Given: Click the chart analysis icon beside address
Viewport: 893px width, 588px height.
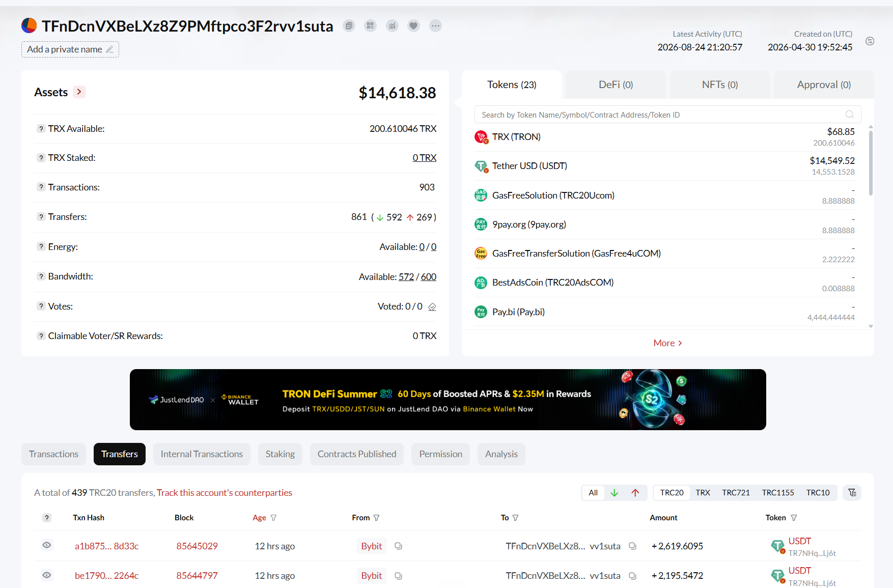Looking at the screenshot, I should (x=392, y=26).
